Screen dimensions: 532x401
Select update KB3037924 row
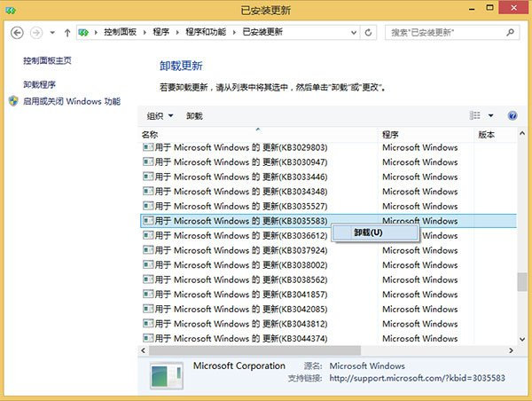[328, 250]
